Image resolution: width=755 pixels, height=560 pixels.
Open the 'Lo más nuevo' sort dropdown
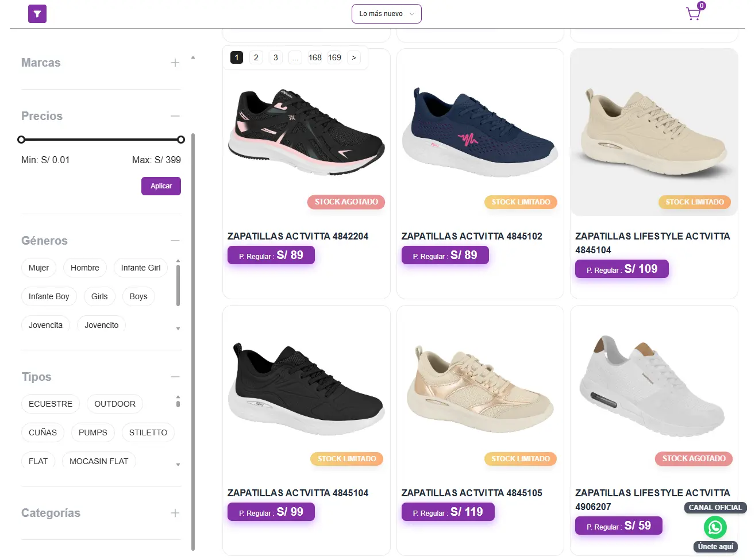tap(386, 13)
